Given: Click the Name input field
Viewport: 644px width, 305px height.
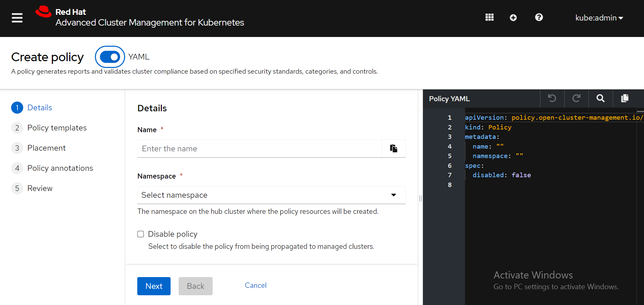Looking at the screenshot, I should [x=259, y=149].
